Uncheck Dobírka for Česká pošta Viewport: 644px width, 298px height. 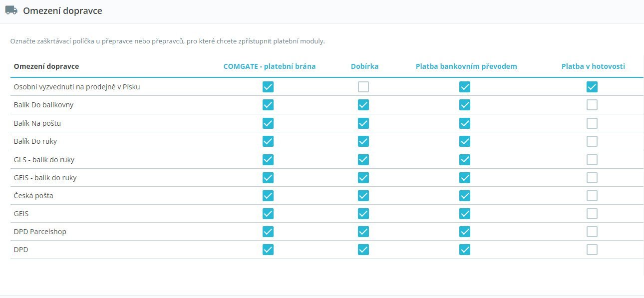[363, 195]
